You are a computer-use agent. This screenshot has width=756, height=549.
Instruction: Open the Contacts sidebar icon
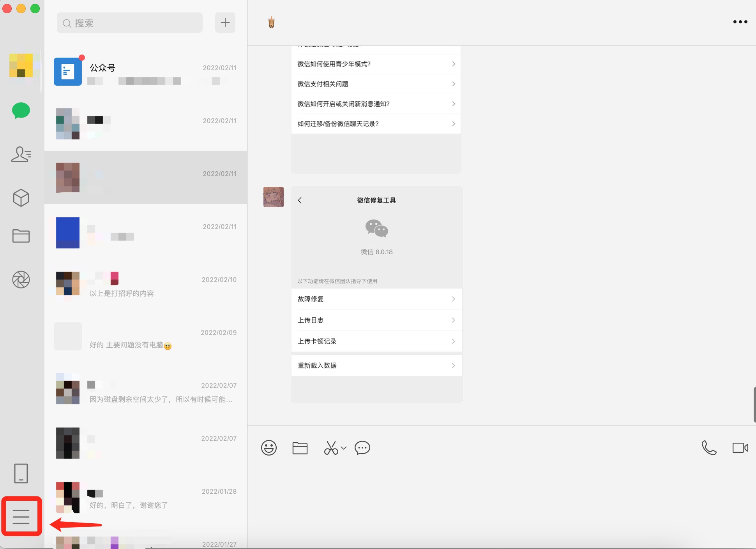click(21, 154)
